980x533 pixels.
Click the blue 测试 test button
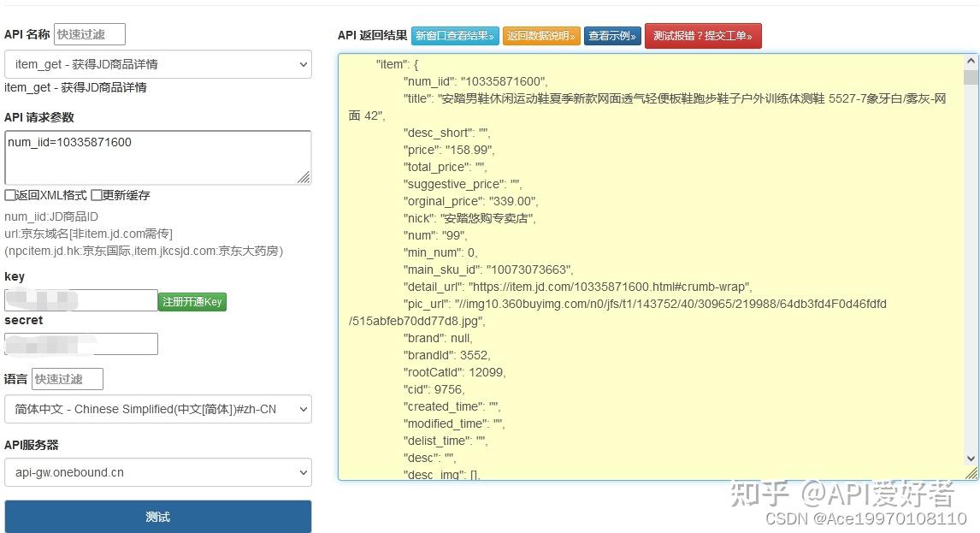pos(158,516)
